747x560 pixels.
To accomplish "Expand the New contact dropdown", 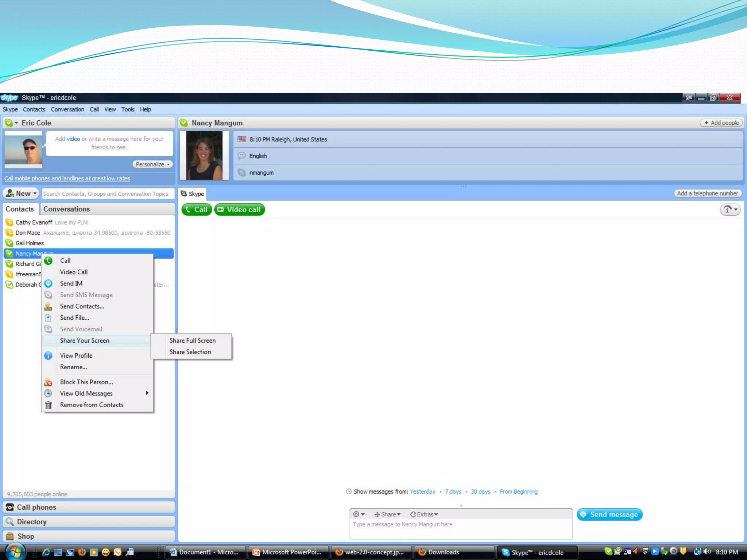I will pos(35,194).
